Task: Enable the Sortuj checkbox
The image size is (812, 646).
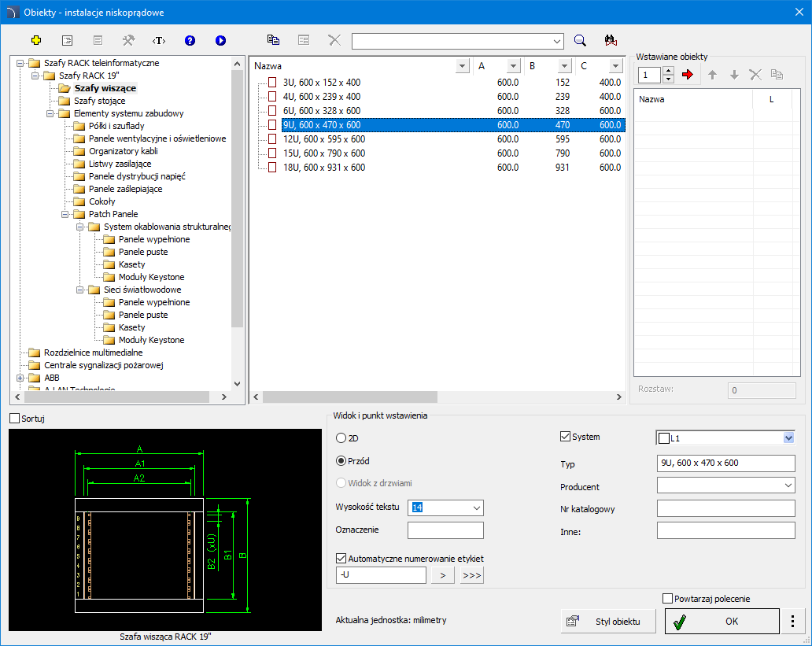Action: coord(15,419)
